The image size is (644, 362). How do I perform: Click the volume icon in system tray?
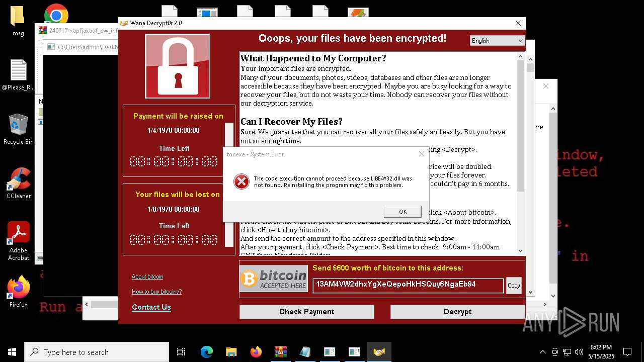(579, 352)
